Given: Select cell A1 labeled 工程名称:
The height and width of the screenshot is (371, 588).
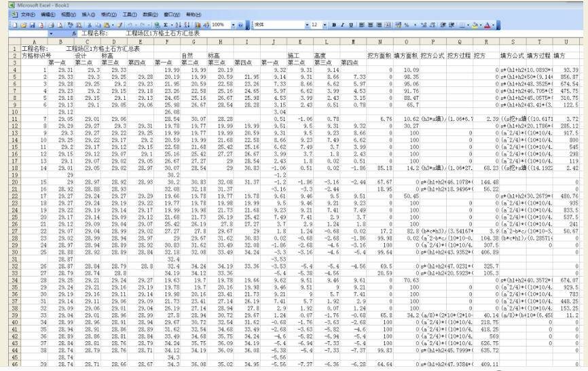Looking at the screenshot, I should 34,49.
